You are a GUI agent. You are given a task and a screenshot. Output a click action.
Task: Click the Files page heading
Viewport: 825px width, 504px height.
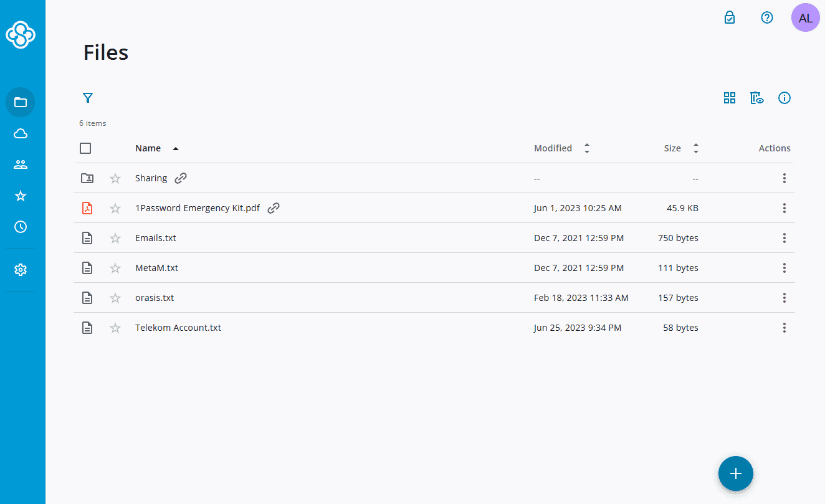click(106, 52)
